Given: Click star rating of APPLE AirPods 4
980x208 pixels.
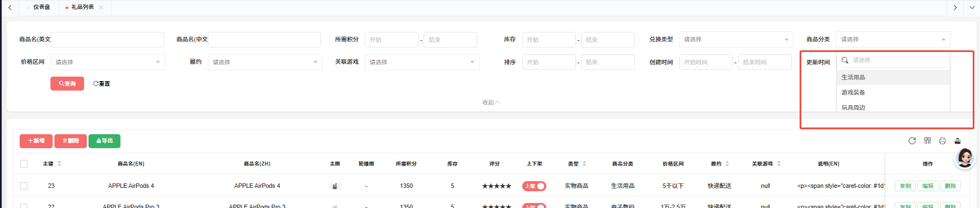Looking at the screenshot, I should 496,186.
